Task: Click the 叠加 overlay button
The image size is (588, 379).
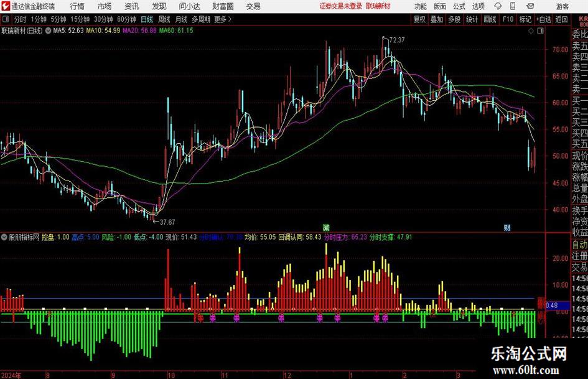Action: 437,19
